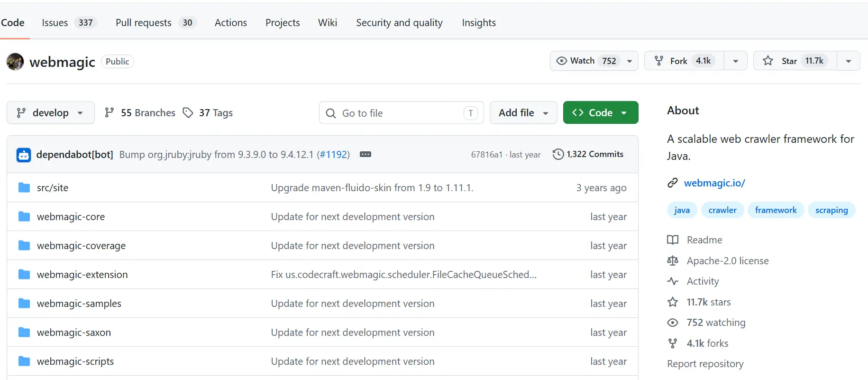The image size is (868, 380).
Task: Click the webmagic-core folder icon
Action: click(24, 217)
